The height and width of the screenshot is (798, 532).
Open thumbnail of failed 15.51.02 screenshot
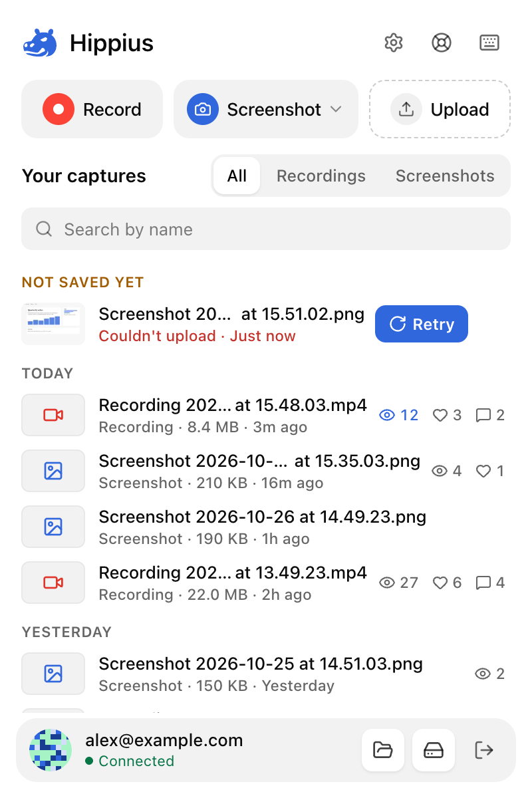pos(53,324)
